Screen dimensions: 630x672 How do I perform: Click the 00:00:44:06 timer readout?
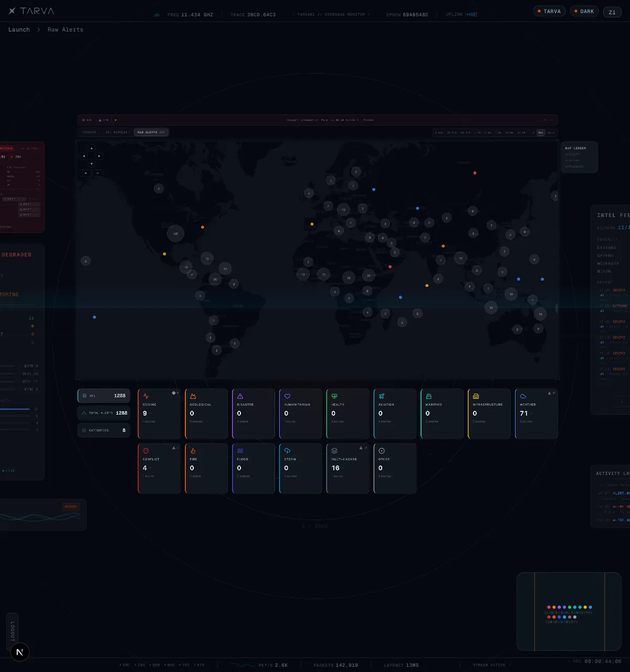tap(603, 661)
